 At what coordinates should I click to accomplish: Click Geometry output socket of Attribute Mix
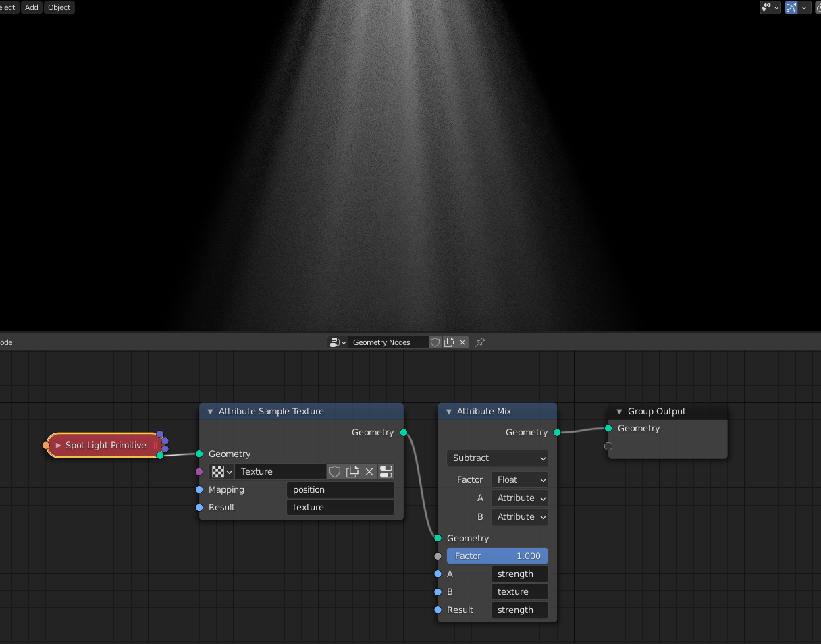coord(557,432)
